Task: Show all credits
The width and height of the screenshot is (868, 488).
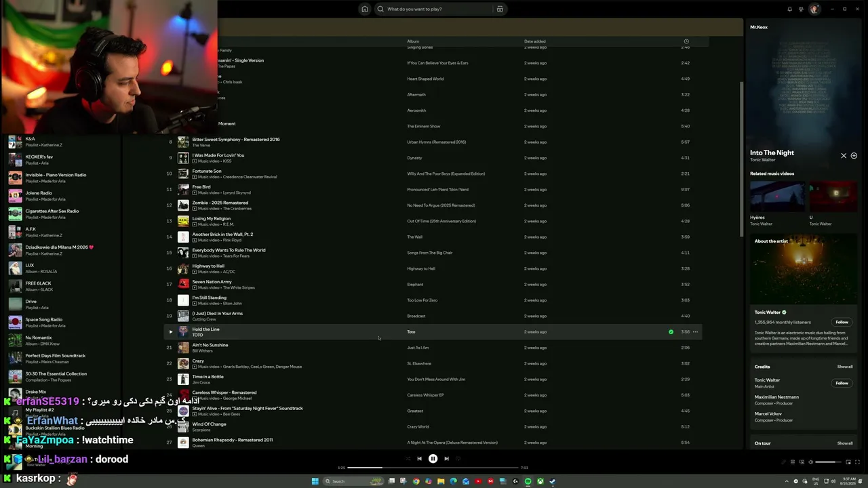Action: tap(844, 367)
